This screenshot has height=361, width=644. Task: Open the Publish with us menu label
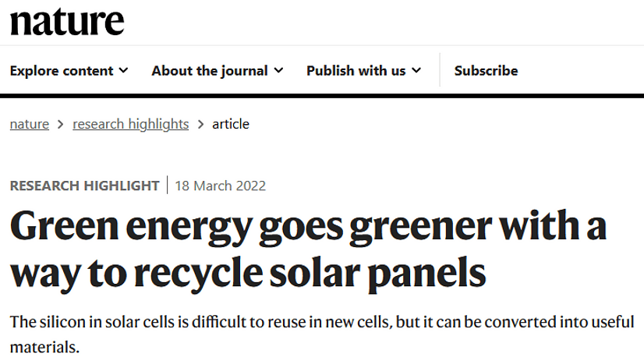[356, 71]
